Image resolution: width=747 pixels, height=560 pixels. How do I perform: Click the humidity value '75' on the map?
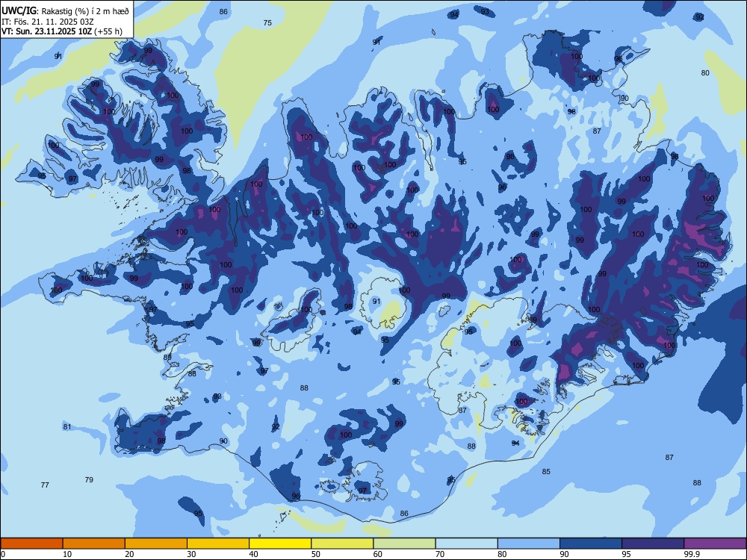267,23
